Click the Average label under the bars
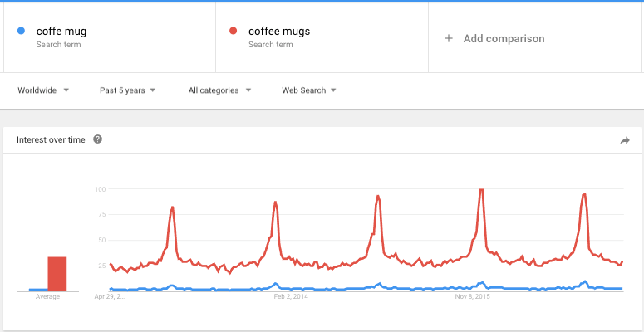Screen dimensions: 644x332 pyautogui.click(x=47, y=296)
